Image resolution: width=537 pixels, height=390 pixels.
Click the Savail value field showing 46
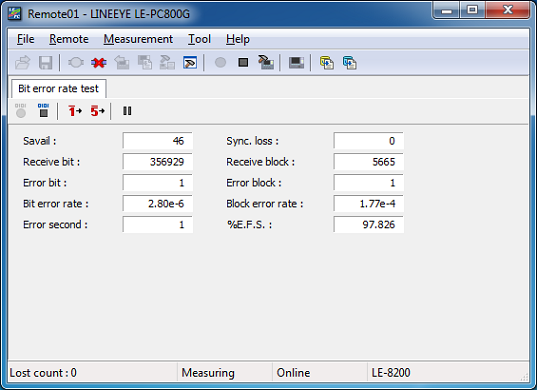[158, 141]
